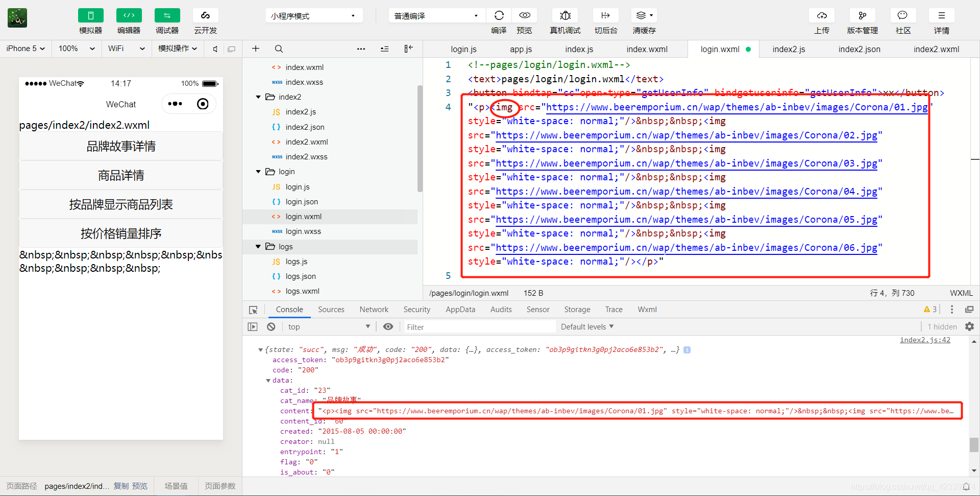The width and height of the screenshot is (980, 496).
Task: Tap the mini program menu dots icon
Action: tap(175, 104)
